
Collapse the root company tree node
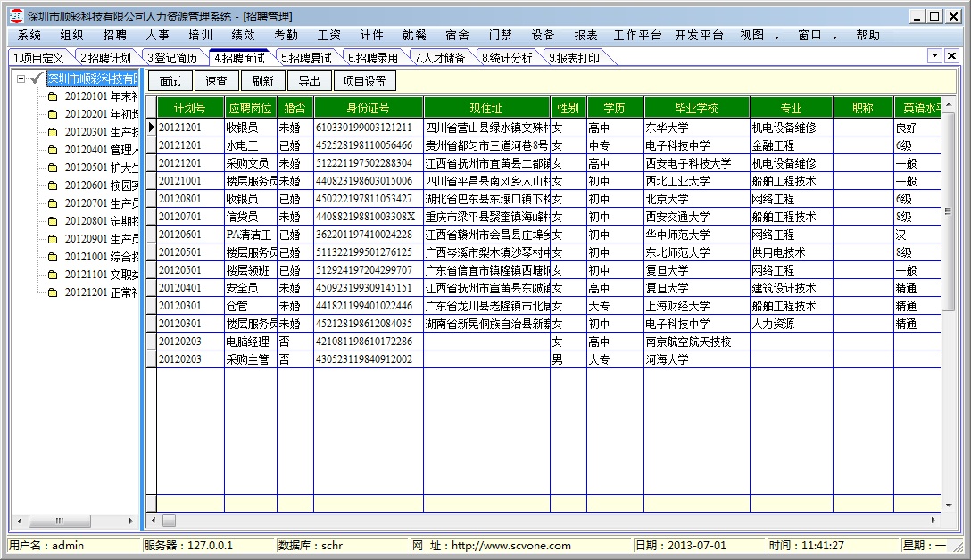point(21,78)
